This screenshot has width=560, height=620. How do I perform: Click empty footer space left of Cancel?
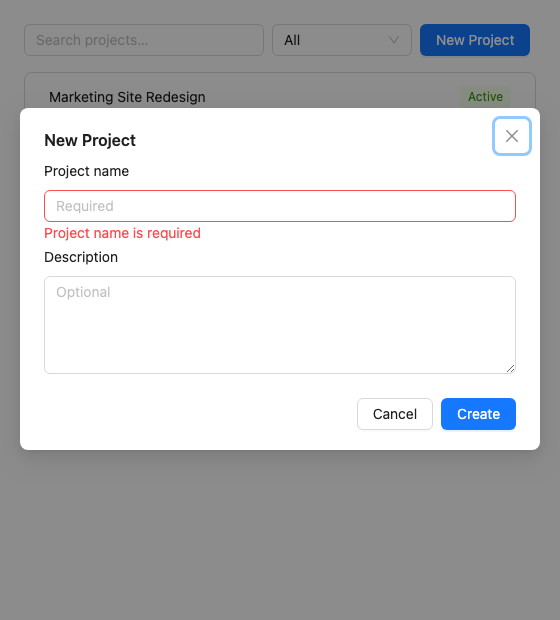(x=198, y=414)
